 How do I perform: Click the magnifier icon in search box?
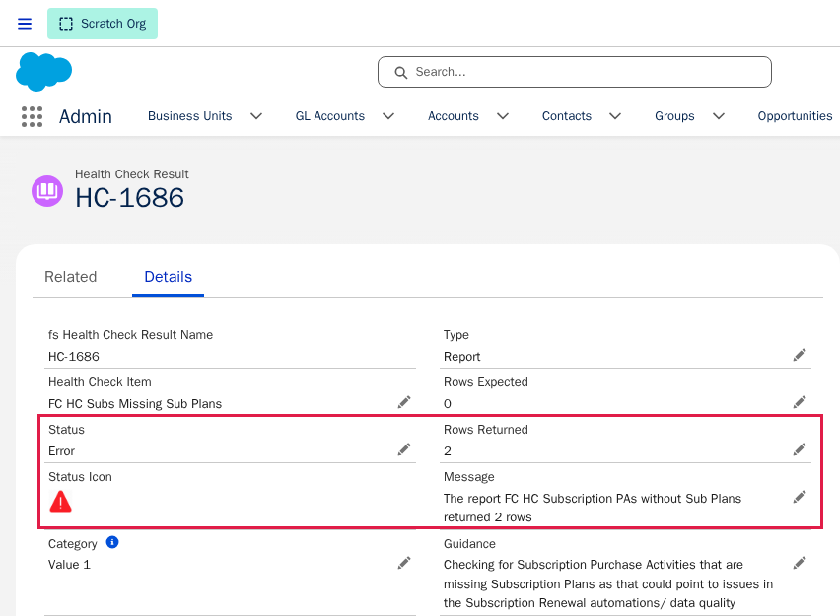point(400,72)
